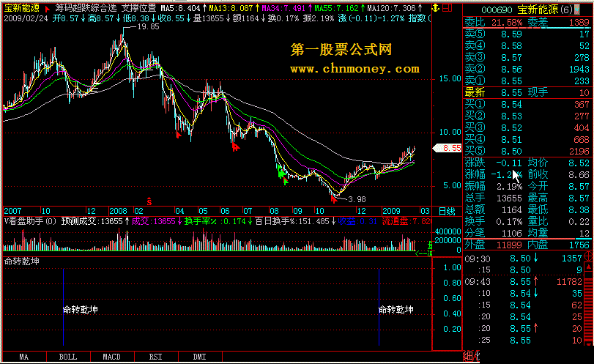Image resolution: width=594 pixels, height=364 pixels.
Task: Click the red crosshair circle icon above tick scrollbar
Action: (x=589, y=256)
